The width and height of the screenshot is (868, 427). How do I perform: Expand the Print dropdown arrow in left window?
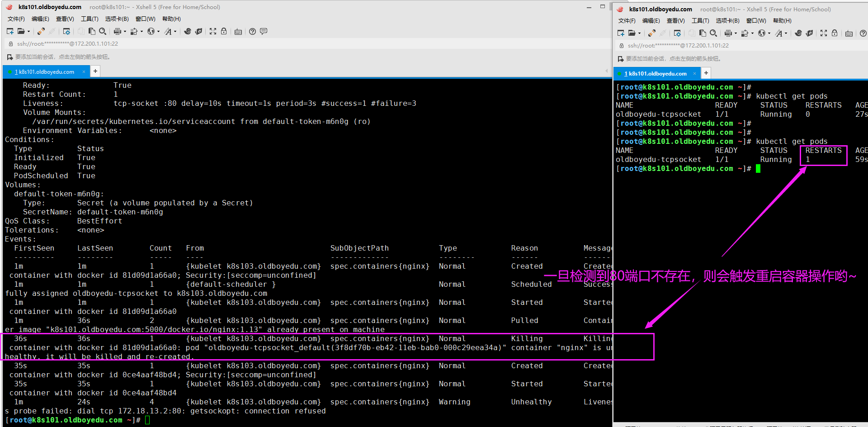coord(125,31)
